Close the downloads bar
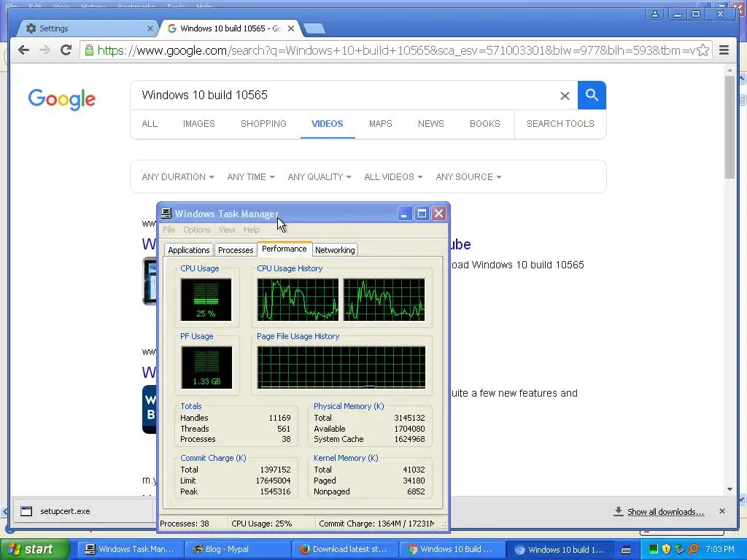747x560 pixels. [721, 511]
